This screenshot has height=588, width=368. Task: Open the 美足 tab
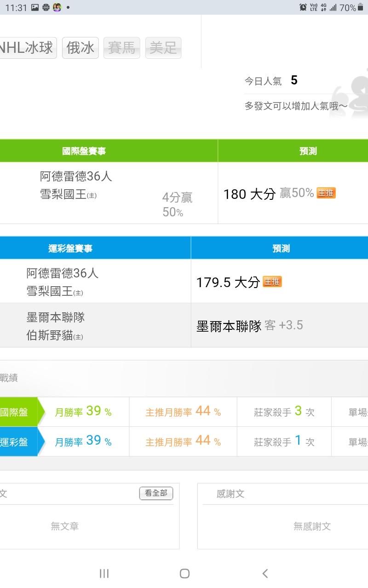click(163, 48)
